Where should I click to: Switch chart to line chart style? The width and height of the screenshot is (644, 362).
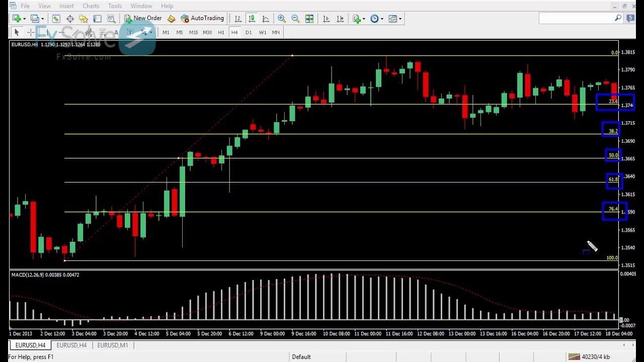266,19
